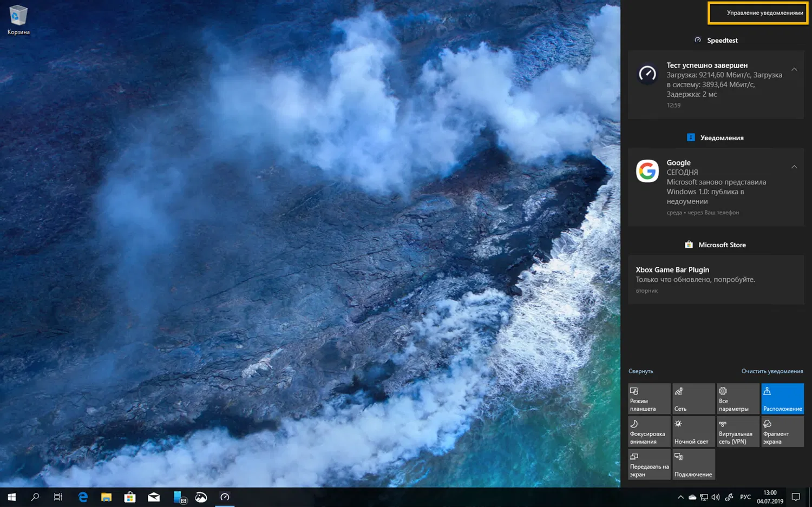Click the OneDrive cloud tray icon
The image size is (812, 507).
[692, 497]
